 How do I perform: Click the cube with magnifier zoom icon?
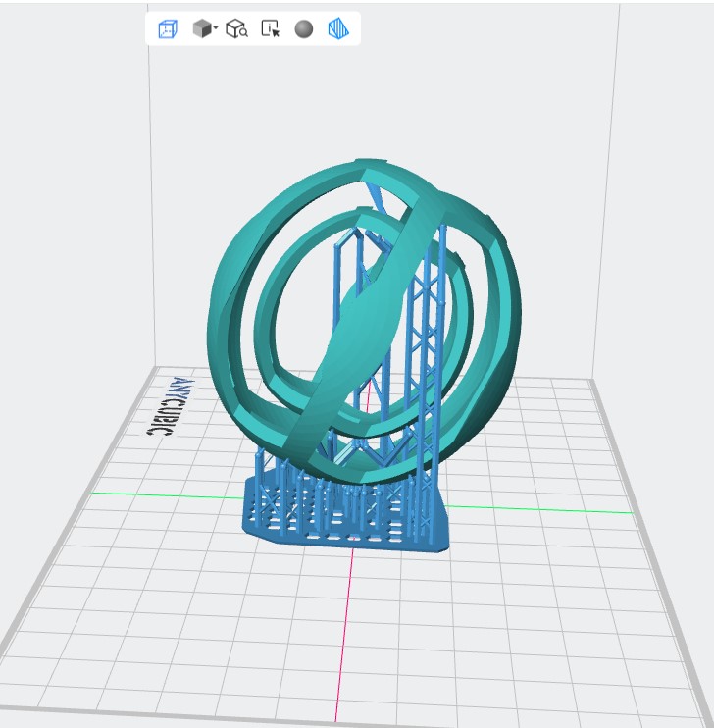pyautogui.click(x=236, y=28)
